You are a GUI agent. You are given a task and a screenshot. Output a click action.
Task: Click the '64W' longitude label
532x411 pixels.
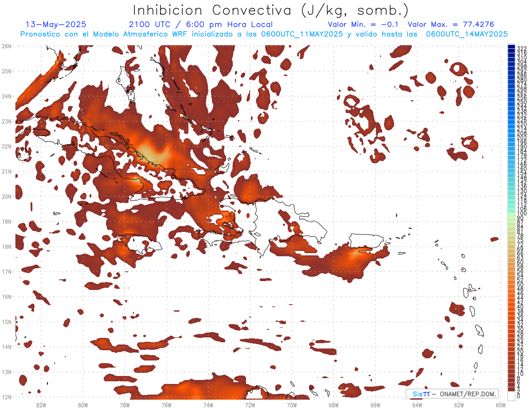pyautogui.click(x=417, y=405)
